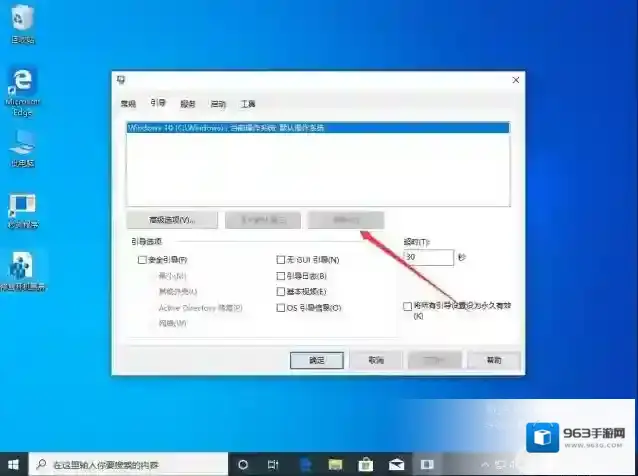Launch Edge from the taskbar
Screen dimensions: 638x476
[305, 464]
